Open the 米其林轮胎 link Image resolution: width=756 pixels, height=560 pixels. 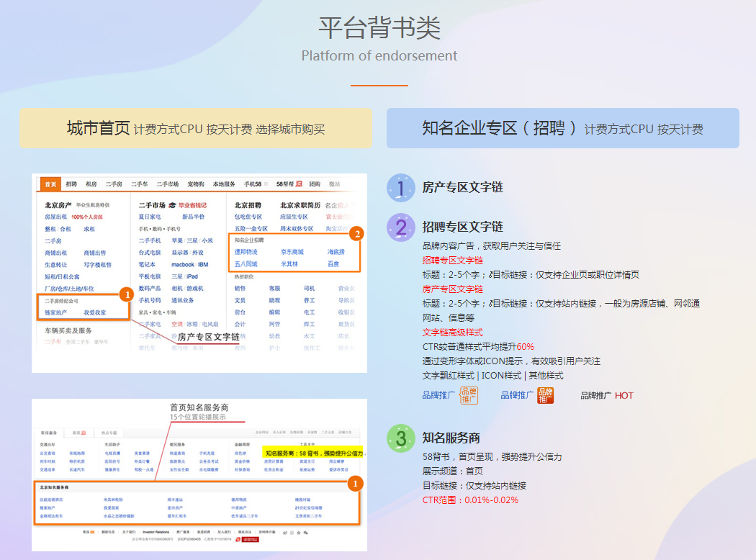tap(113, 500)
